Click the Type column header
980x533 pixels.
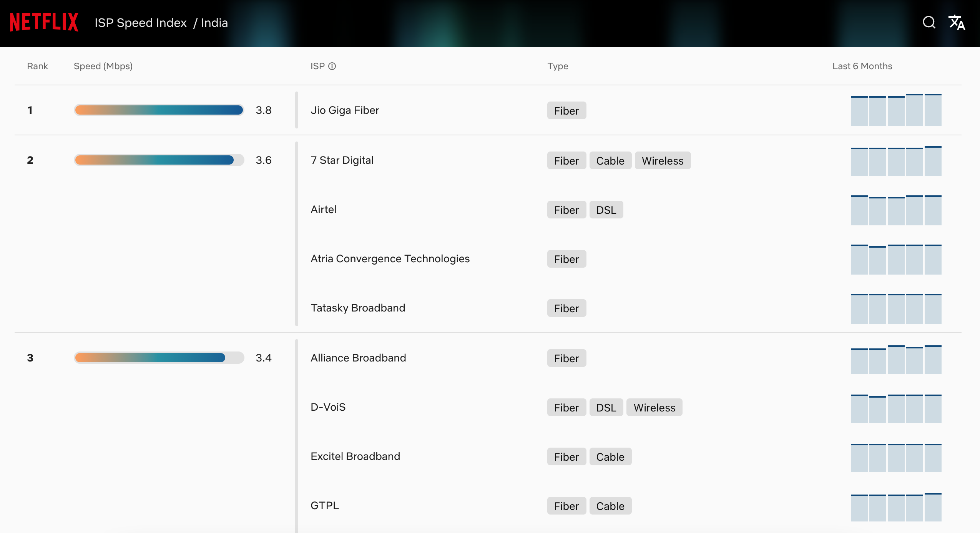tap(558, 66)
